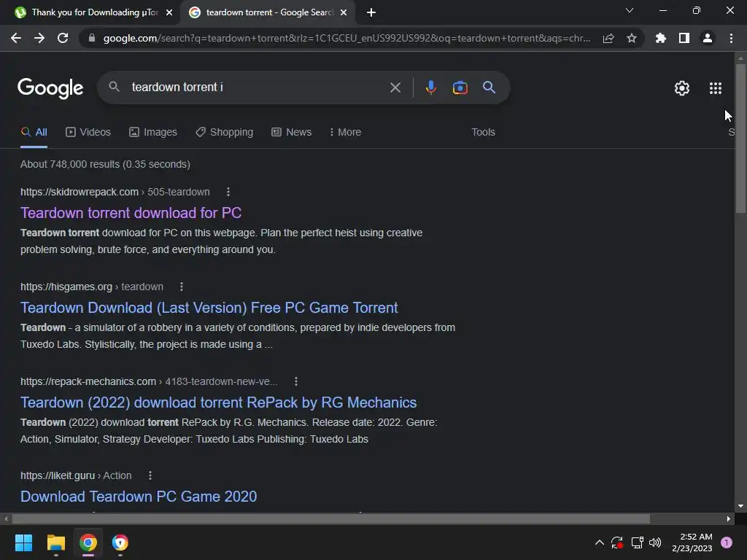Viewport: 747px width, 560px height.
Task: Switch to Videos results
Action: [88, 132]
